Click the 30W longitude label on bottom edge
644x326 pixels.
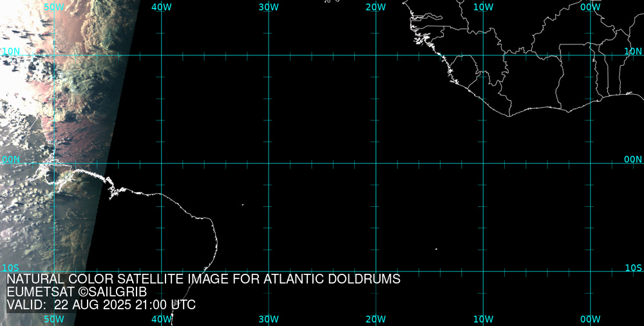[269, 319]
